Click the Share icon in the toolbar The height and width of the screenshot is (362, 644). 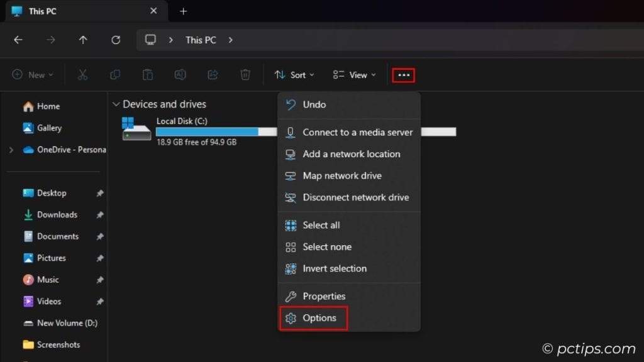click(213, 75)
